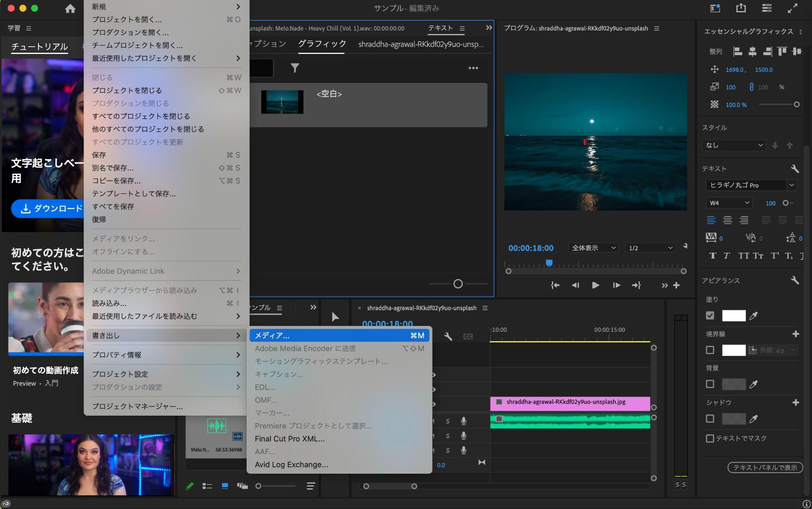Apply all caps TT text style

coord(743,255)
